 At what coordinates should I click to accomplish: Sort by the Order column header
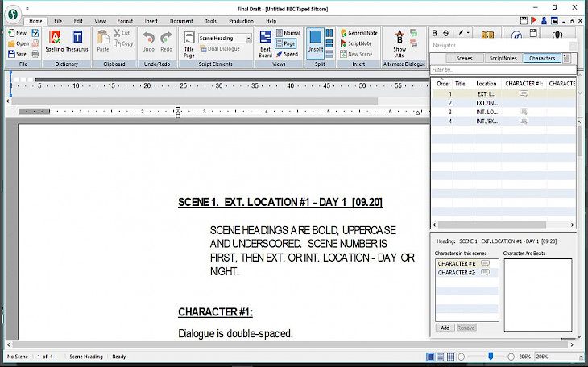[443, 84]
